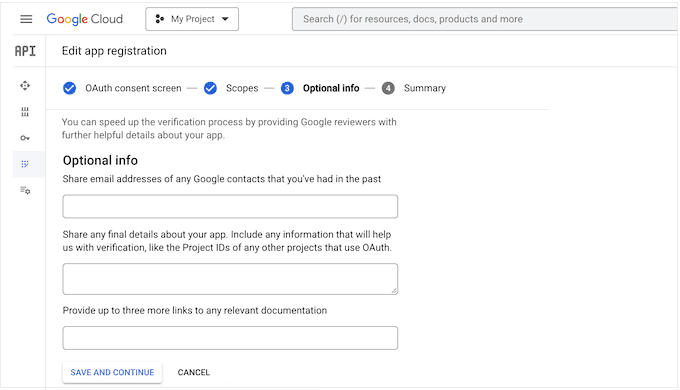Open the My Project selector dropdown
Image resolution: width=680 pixels, height=390 pixels.
[x=192, y=19]
